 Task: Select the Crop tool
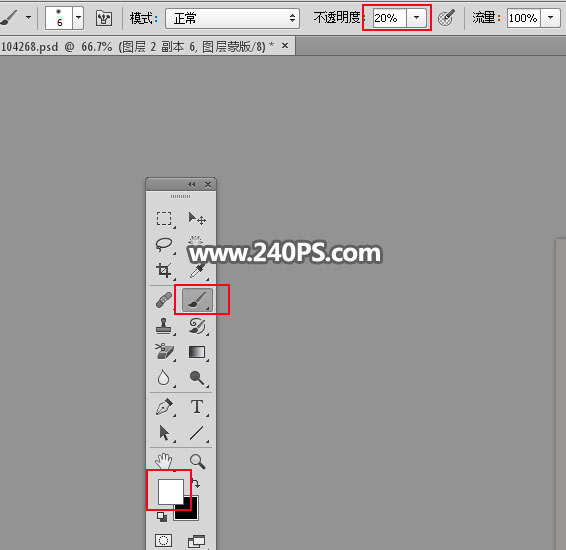(x=164, y=270)
